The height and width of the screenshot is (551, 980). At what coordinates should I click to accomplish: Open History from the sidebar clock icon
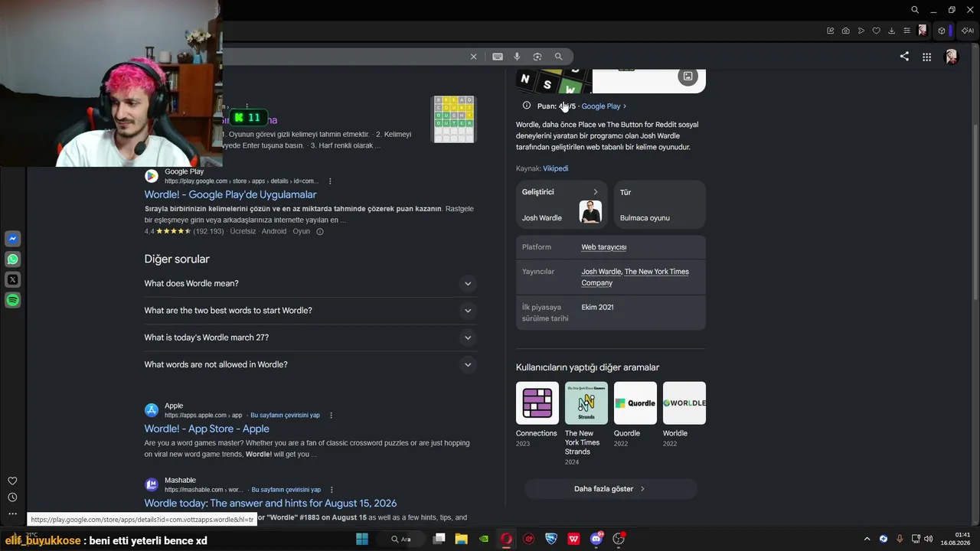(12, 497)
